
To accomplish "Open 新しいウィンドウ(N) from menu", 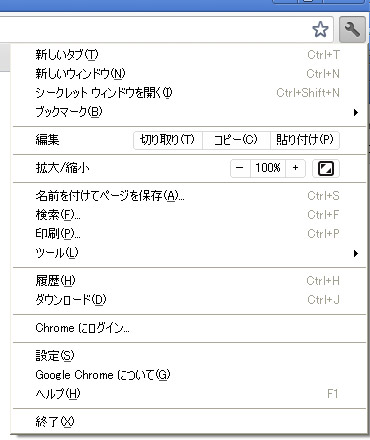I will coord(189,74).
